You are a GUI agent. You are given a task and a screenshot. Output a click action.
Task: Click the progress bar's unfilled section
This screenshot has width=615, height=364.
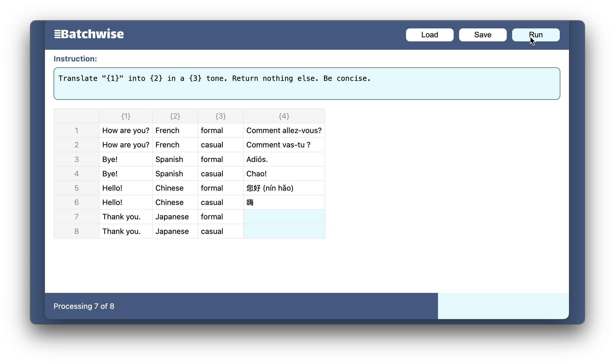click(x=503, y=306)
